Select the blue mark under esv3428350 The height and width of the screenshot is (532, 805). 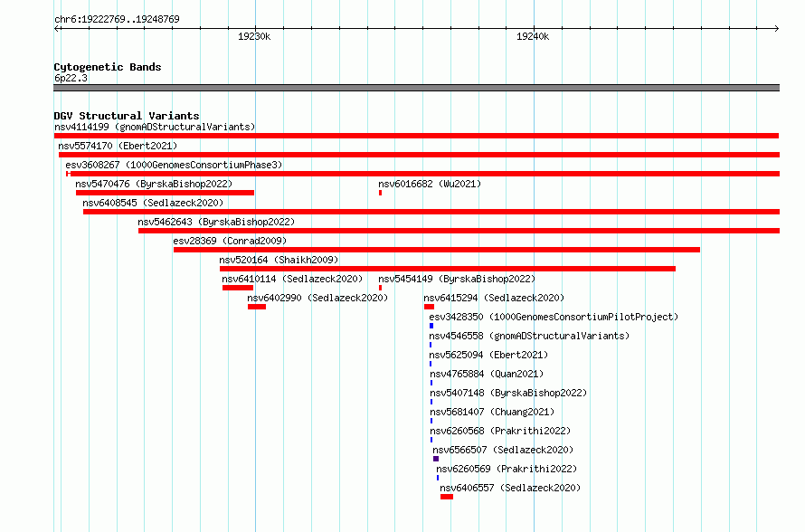pyautogui.click(x=431, y=326)
